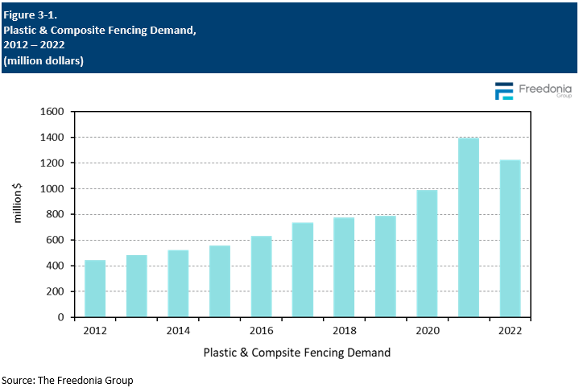Click the '(million dollars)' title line
Image resolution: width=579 pixels, height=392 pixels.
(x=43, y=60)
